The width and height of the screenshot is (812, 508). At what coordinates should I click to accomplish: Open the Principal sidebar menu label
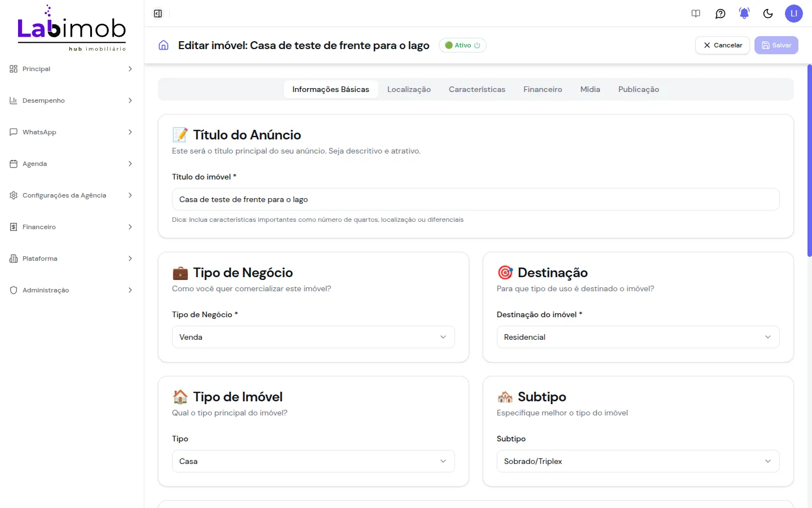coord(36,69)
